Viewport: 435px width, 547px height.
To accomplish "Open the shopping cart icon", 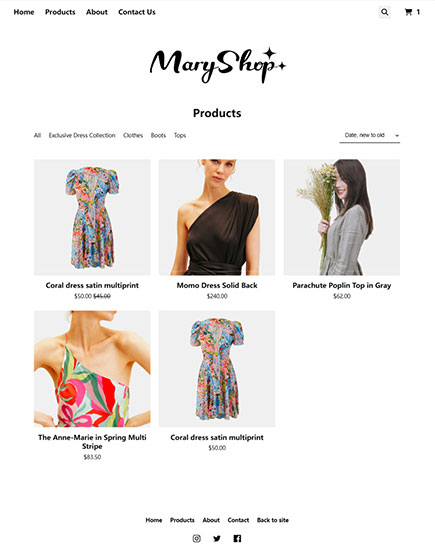I will tap(408, 12).
